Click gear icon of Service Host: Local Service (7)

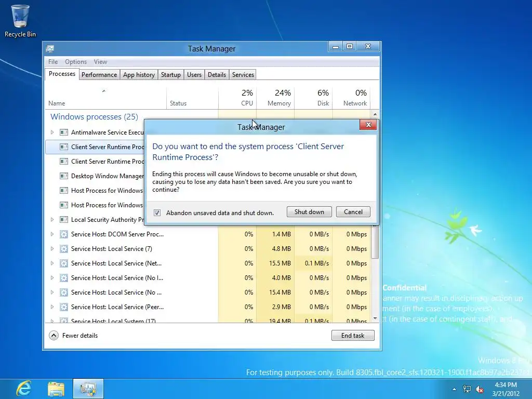tap(64, 249)
